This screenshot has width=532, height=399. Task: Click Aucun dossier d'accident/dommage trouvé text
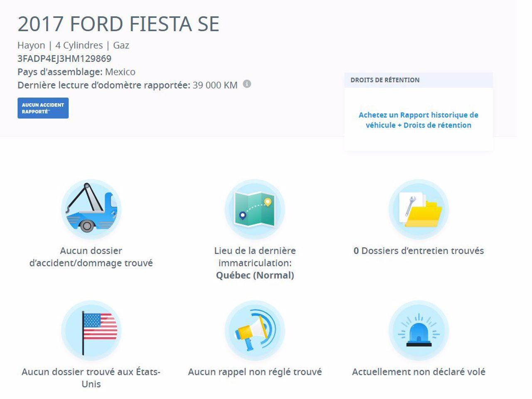(91, 257)
